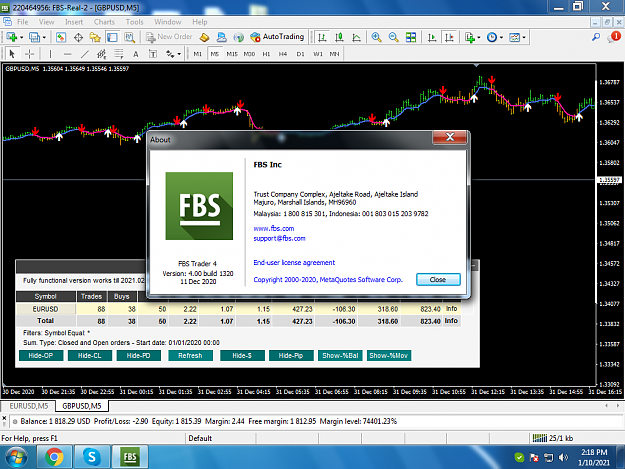Image resolution: width=625 pixels, height=469 pixels.
Task: Open the Tools menu
Action: click(x=134, y=22)
